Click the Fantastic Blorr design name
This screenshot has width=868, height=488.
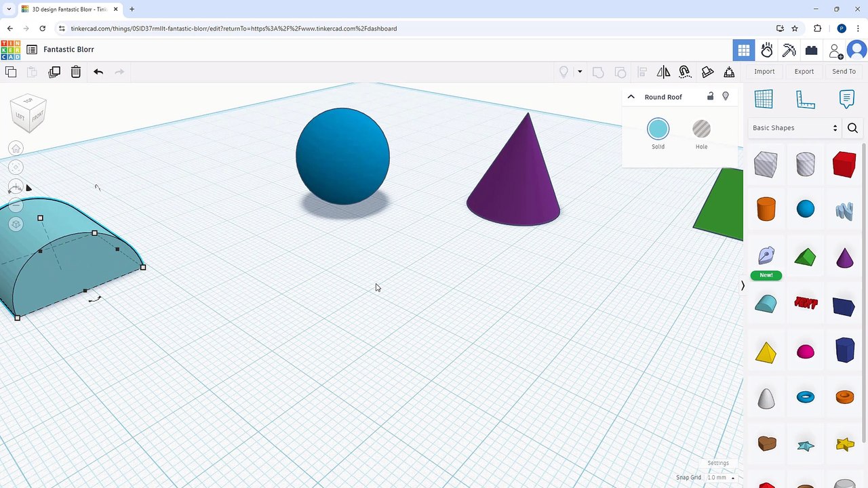(68, 49)
